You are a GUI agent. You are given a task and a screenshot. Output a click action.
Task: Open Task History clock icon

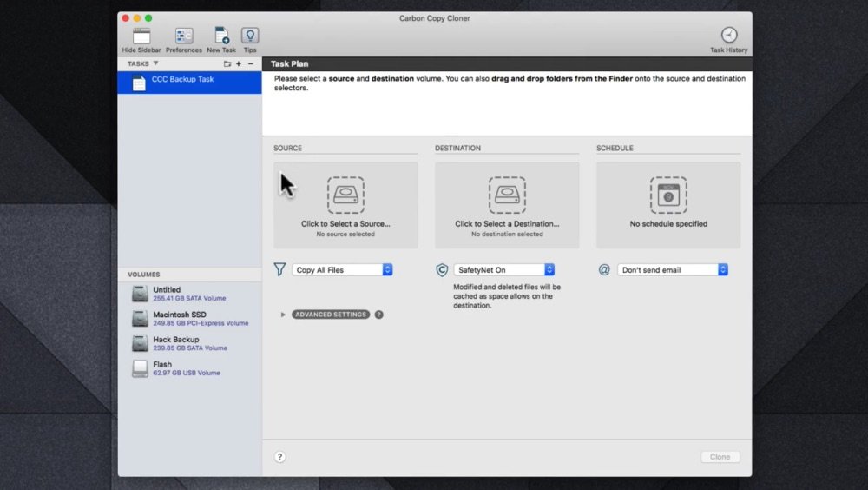tap(728, 36)
